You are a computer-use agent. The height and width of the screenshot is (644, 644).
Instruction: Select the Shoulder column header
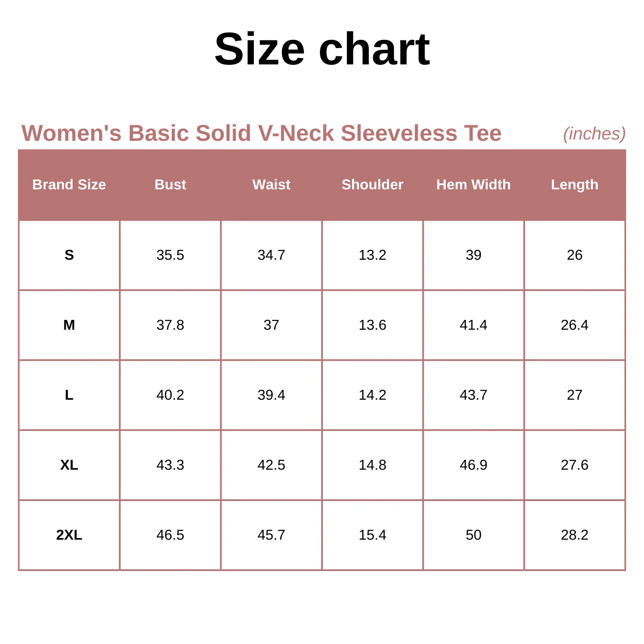(x=373, y=185)
